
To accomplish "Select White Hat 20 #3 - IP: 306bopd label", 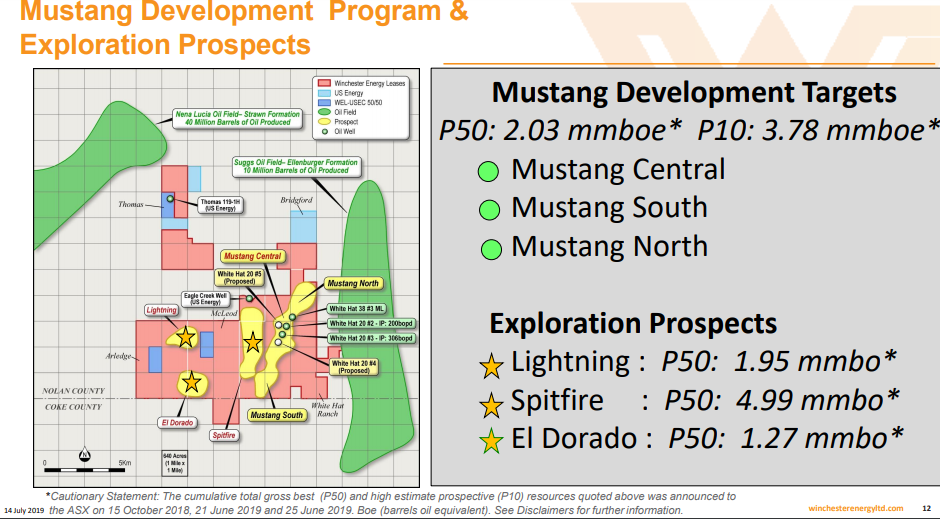I will pyautogui.click(x=370, y=338).
